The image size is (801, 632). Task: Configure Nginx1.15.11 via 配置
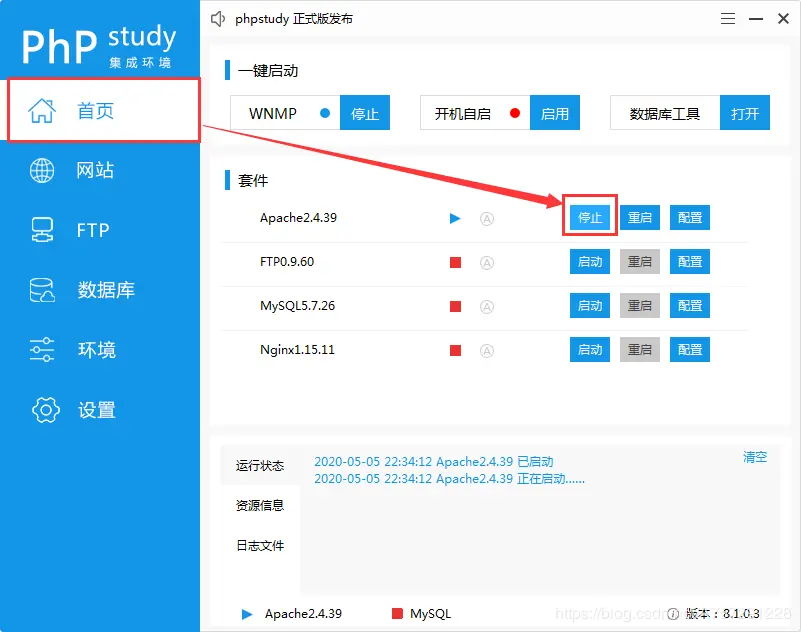pos(690,349)
